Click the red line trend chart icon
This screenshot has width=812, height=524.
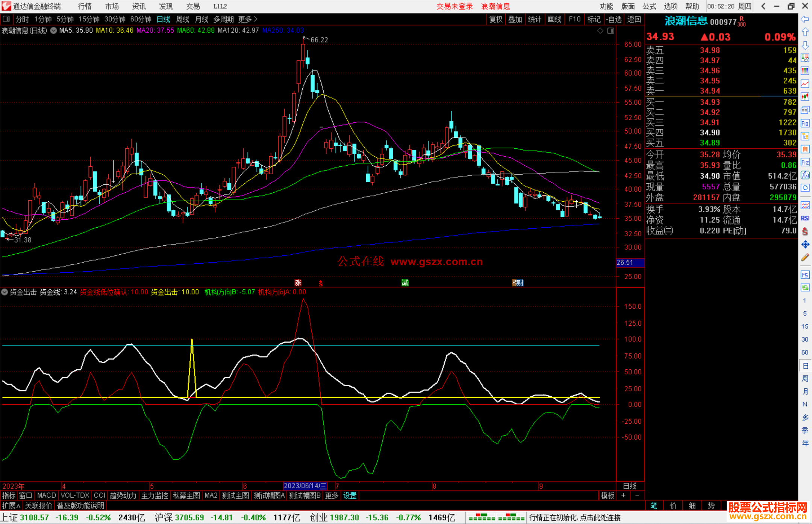click(805, 84)
